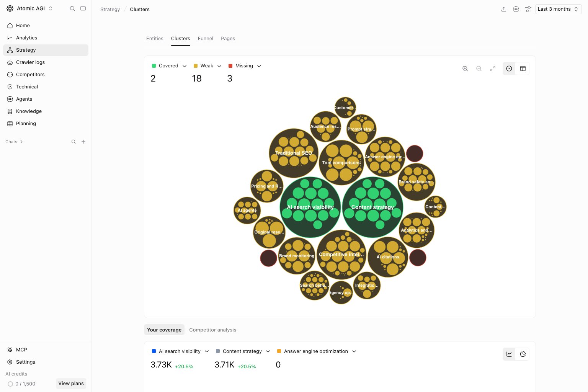Toggle the sidebar panel icon
Screen dimensions: 588x392
point(83,8)
